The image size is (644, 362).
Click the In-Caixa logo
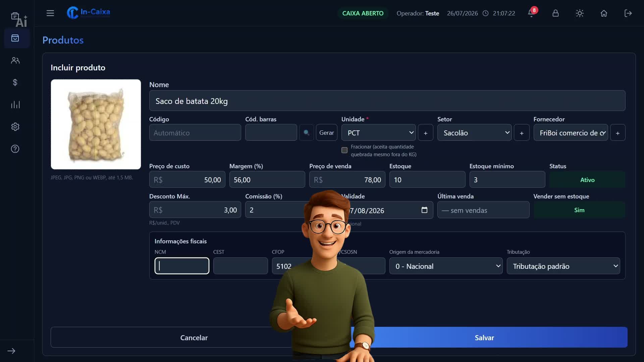[x=88, y=13]
